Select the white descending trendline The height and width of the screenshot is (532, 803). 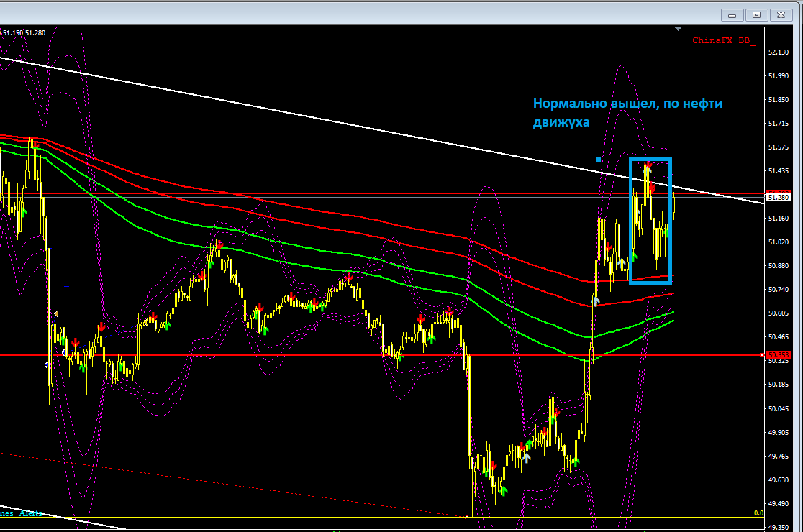382,130
